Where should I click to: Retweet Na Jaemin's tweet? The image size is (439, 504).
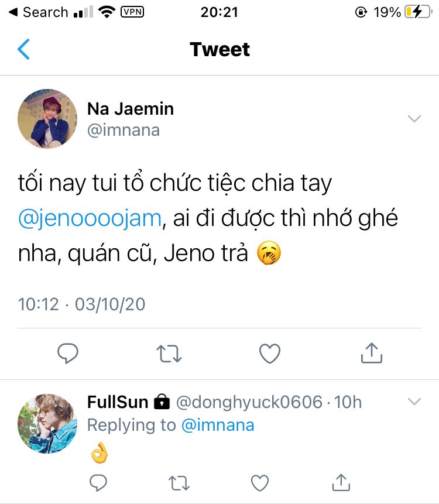(169, 353)
